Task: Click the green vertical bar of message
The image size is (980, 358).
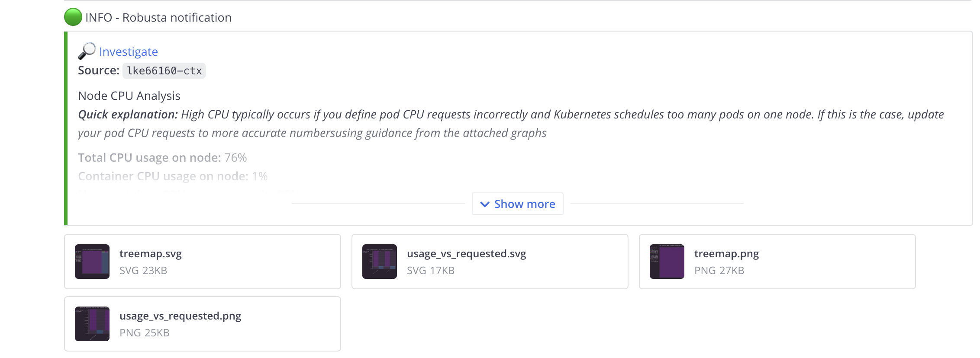Action: coord(66,128)
